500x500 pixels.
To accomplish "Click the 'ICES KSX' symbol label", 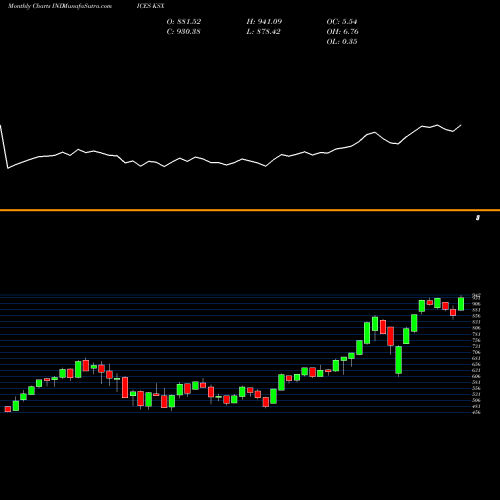I will pyautogui.click(x=150, y=6).
